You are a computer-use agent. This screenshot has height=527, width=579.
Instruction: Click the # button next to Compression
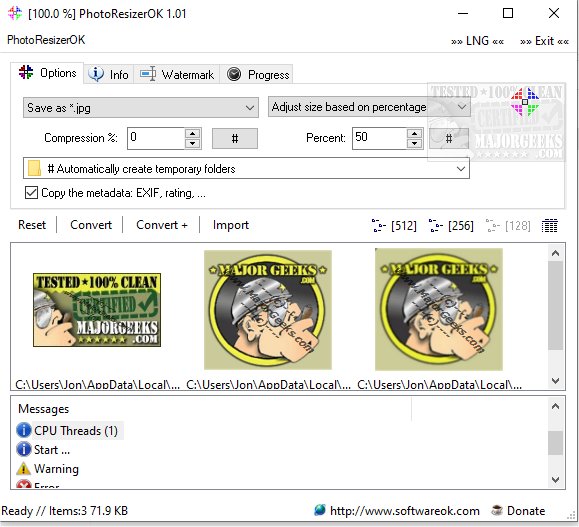click(x=235, y=138)
